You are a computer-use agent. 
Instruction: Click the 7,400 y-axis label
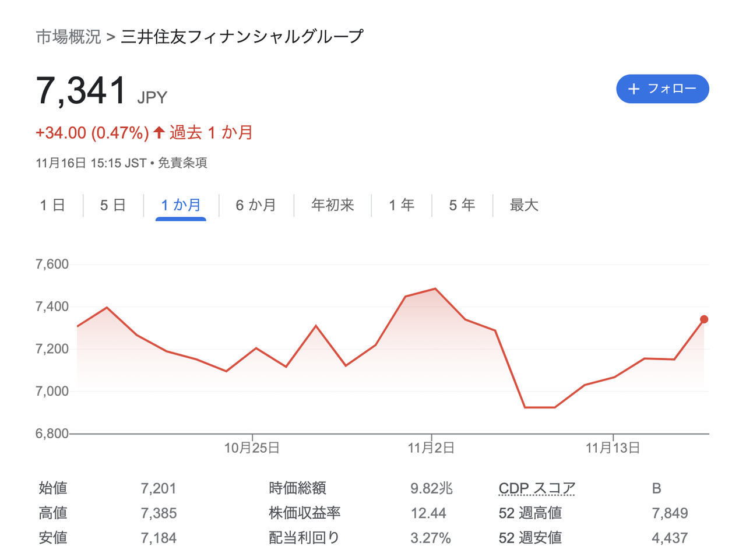coord(52,307)
